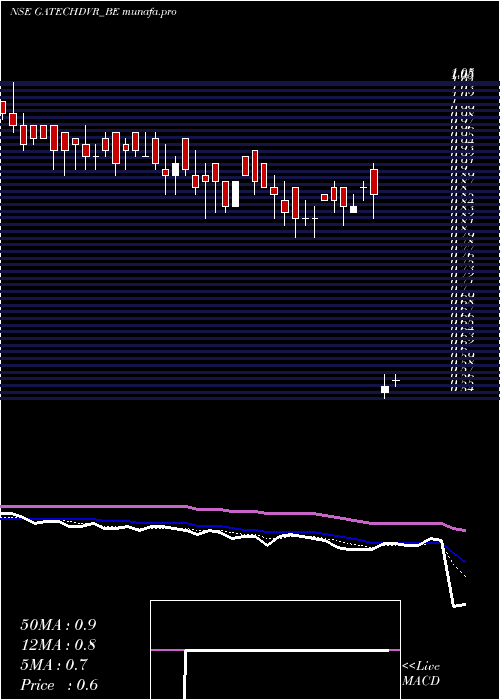Click the MACD inset chart box
Viewport: 500px width, 700px height.
275,650
